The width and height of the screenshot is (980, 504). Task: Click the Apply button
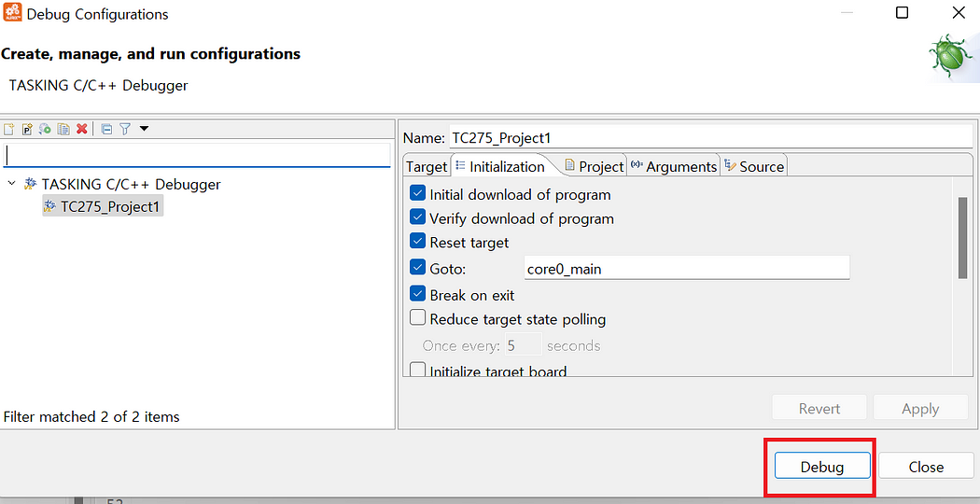point(920,408)
